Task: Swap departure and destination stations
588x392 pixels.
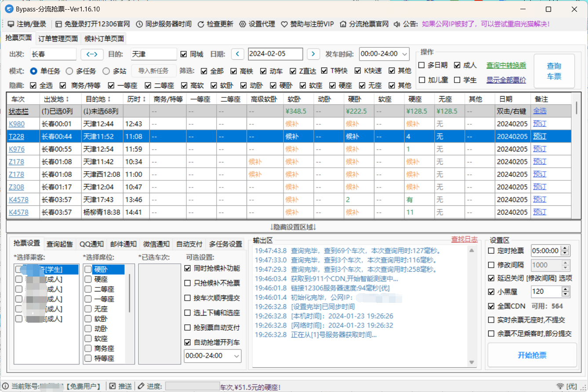Action: click(x=92, y=54)
